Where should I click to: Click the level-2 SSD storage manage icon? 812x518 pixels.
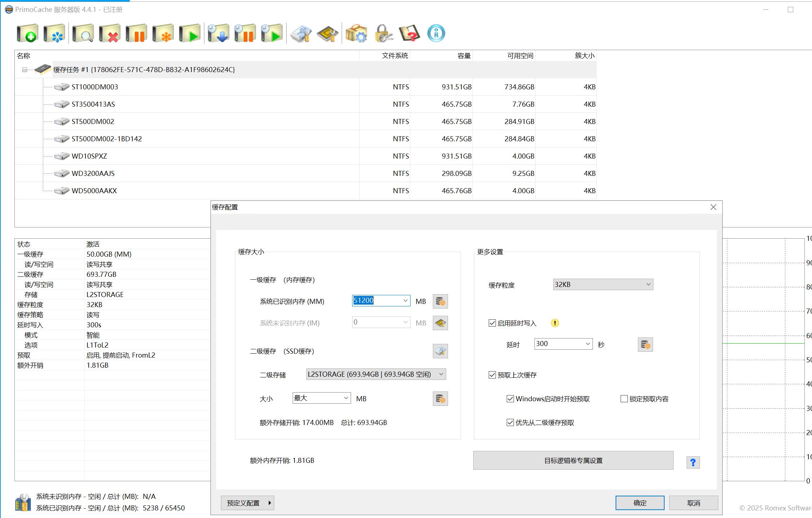click(x=440, y=351)
